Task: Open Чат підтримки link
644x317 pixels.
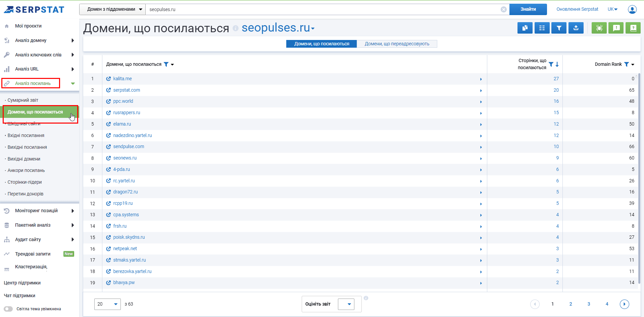Action: (x=19, y=296)
